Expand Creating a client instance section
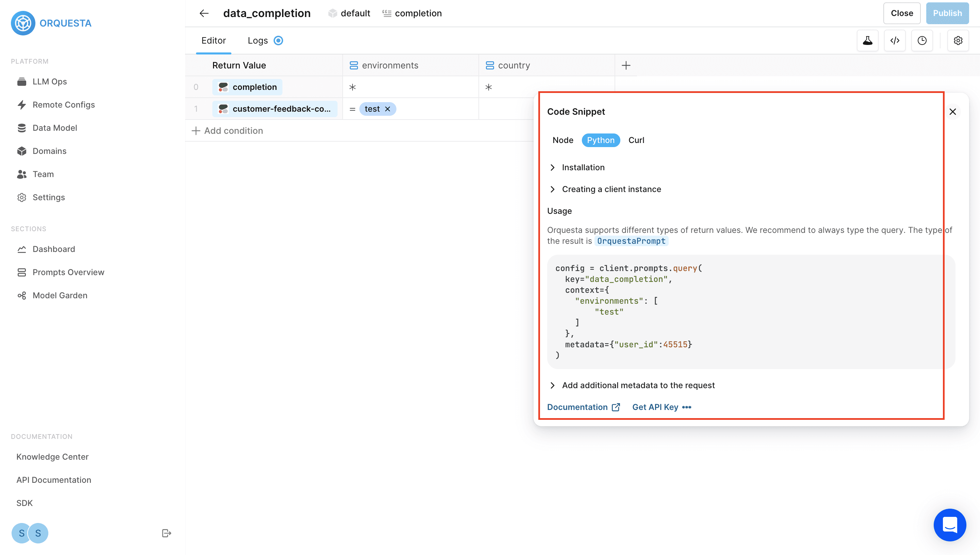Screen dimensions: 980x555 click(x=611, y=189)
